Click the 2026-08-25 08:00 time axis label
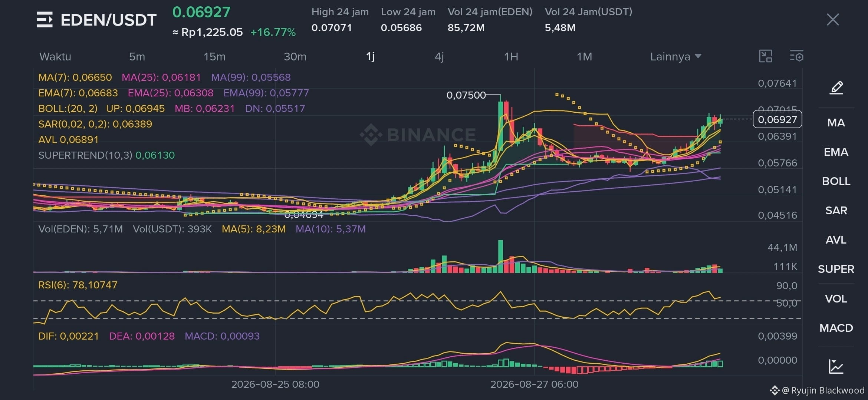 pos(275,384)
